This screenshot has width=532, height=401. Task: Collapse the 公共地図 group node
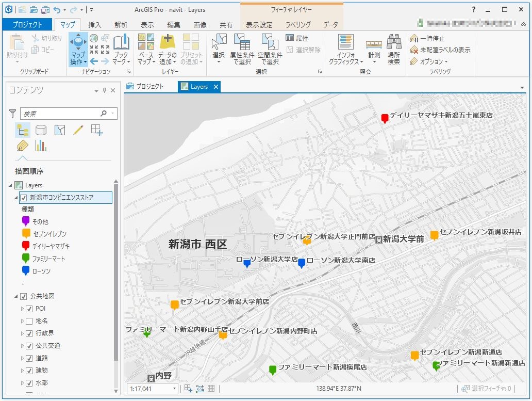[x=16, y=296]
